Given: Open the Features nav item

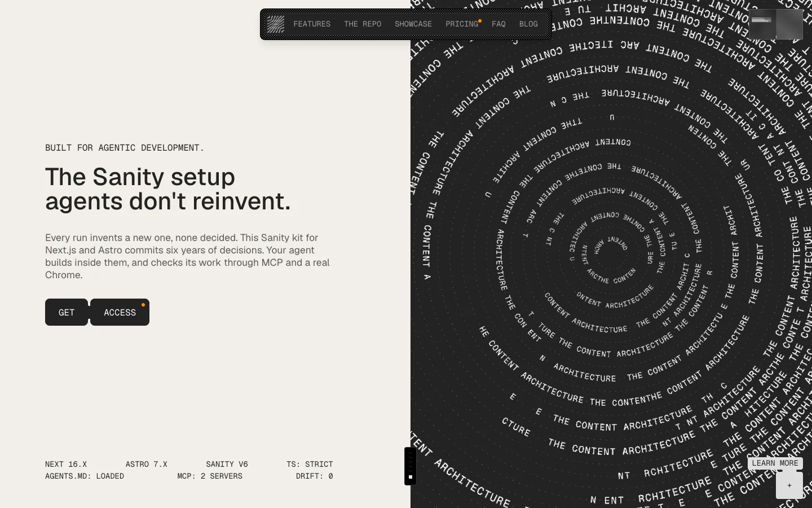Looking at the screenshot, I should coord(312,24).
